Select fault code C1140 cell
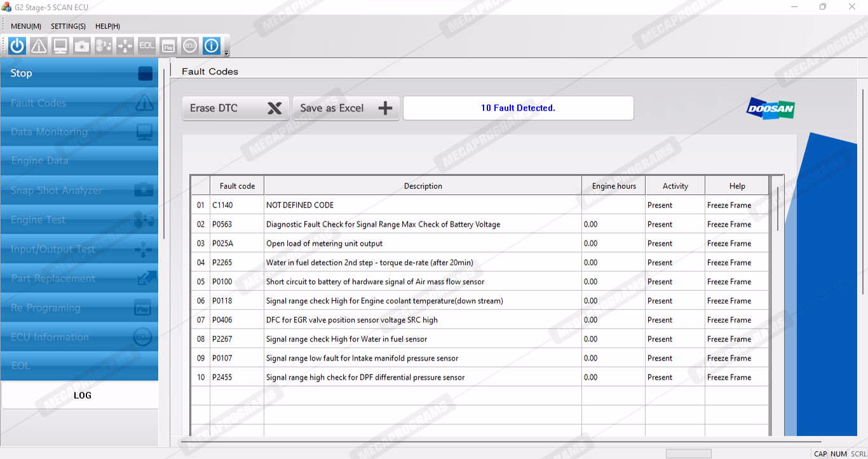868x459 pixels. click(237, 205)
